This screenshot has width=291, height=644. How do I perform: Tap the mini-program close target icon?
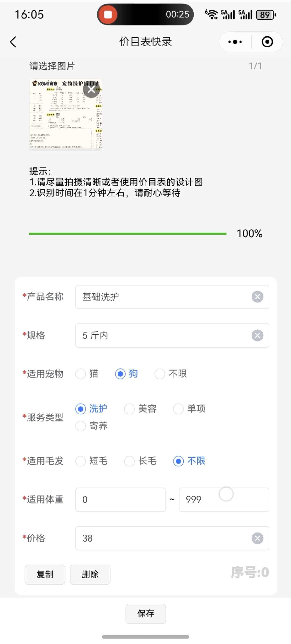coord(267,42)
